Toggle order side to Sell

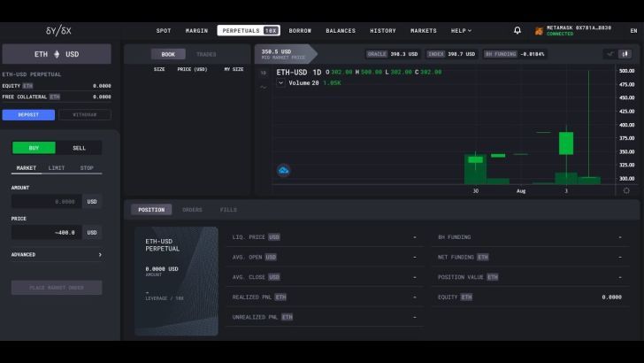[79, 148]
